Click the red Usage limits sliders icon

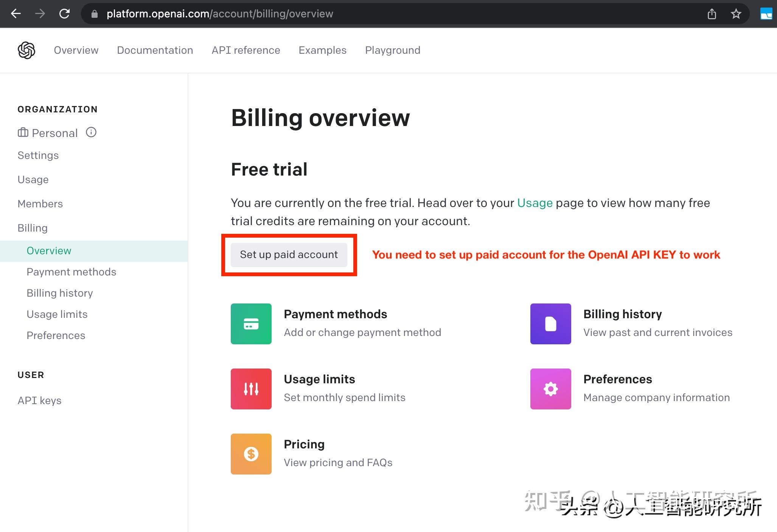(x=251, y=389)
